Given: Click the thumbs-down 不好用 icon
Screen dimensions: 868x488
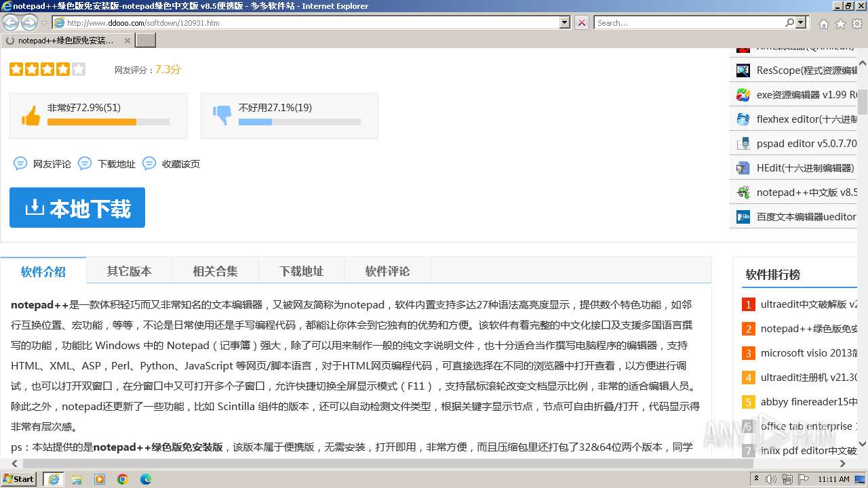Looking at the screenshot, I should pyautogui.click(x=222, y=116).
